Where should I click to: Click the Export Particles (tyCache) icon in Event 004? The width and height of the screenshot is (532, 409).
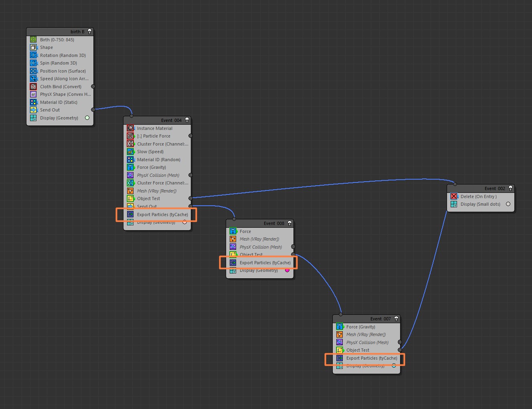(x=130, y=215)
